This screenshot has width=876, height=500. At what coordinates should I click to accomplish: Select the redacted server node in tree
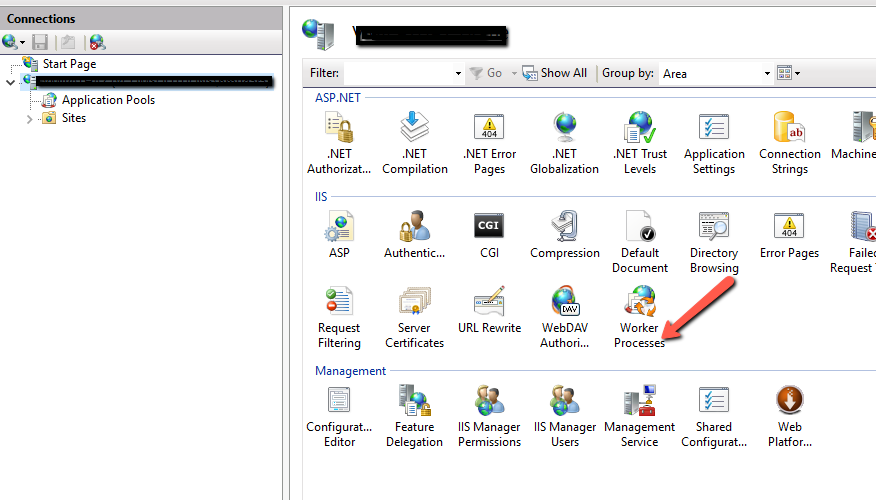click(x=154, y=82)
